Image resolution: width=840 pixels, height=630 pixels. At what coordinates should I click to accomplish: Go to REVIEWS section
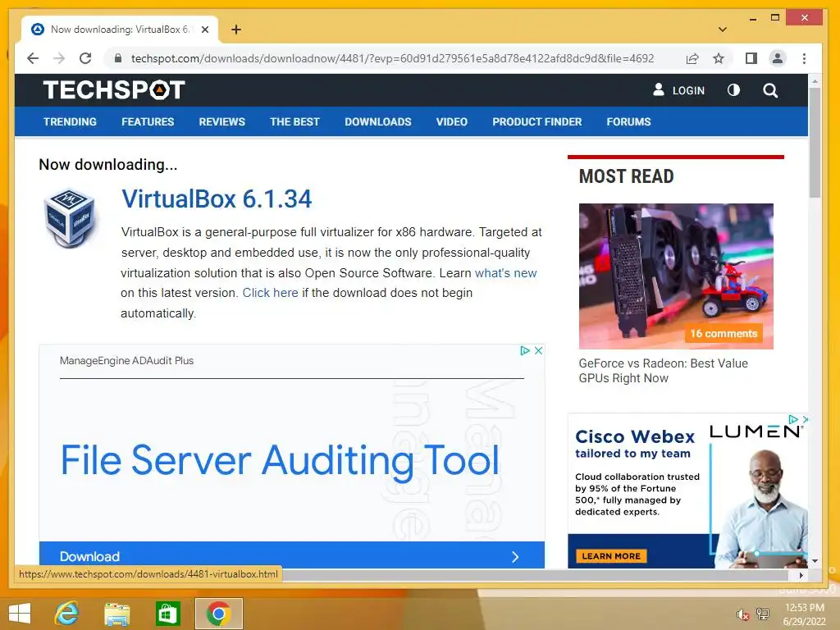(x=221, y=121)
